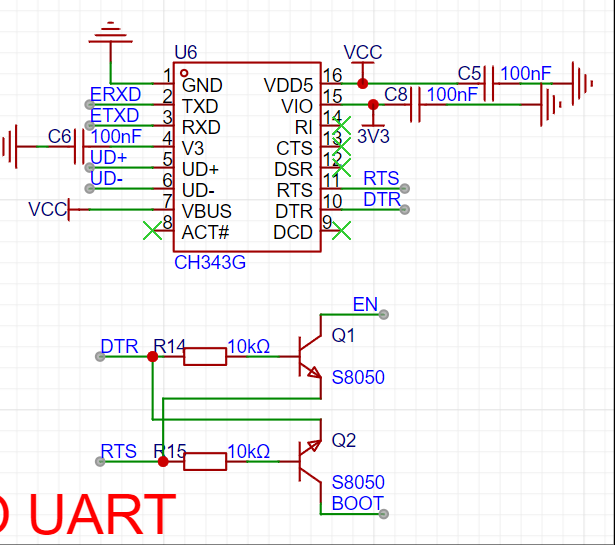
Task: Select the C5 capacitor symbol
Action: [x=489, y=84]
